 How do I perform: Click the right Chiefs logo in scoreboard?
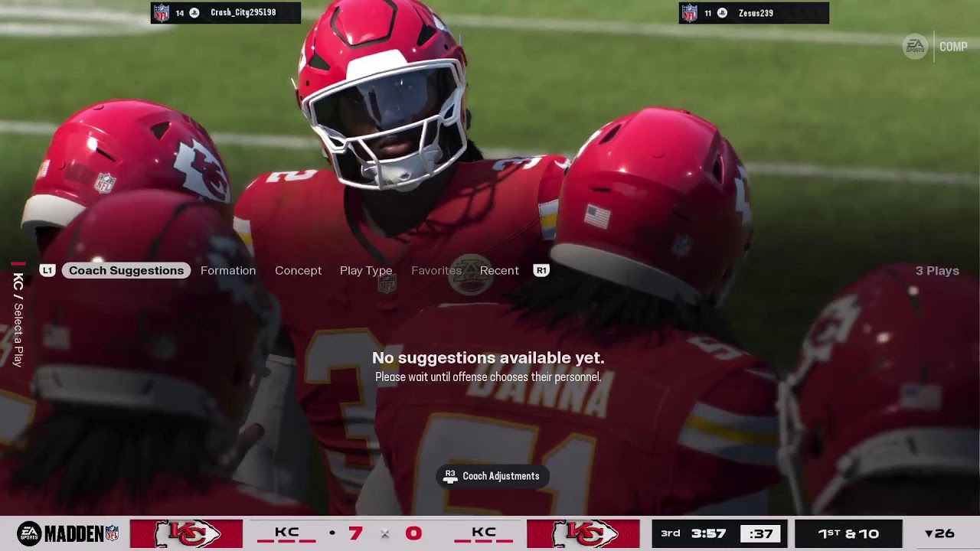pos(583,533)
